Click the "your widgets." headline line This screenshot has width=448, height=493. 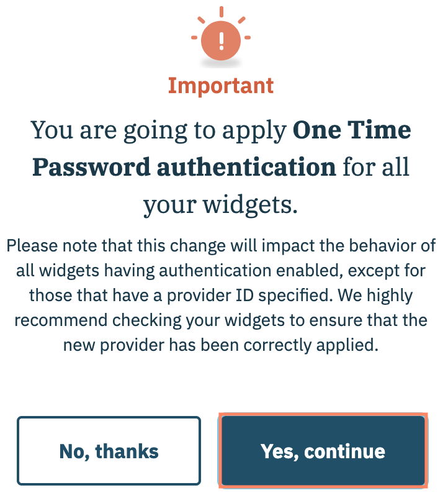221,204
